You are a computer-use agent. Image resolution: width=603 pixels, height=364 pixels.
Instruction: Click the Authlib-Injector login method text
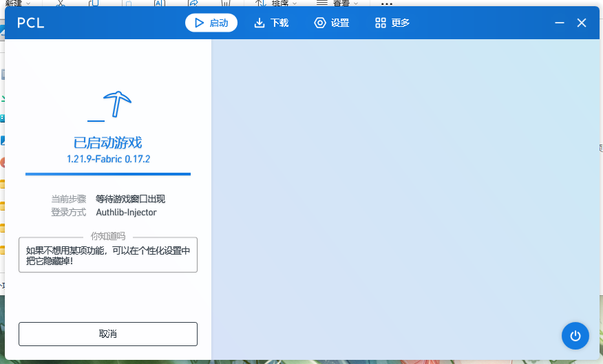click(126, 212)
